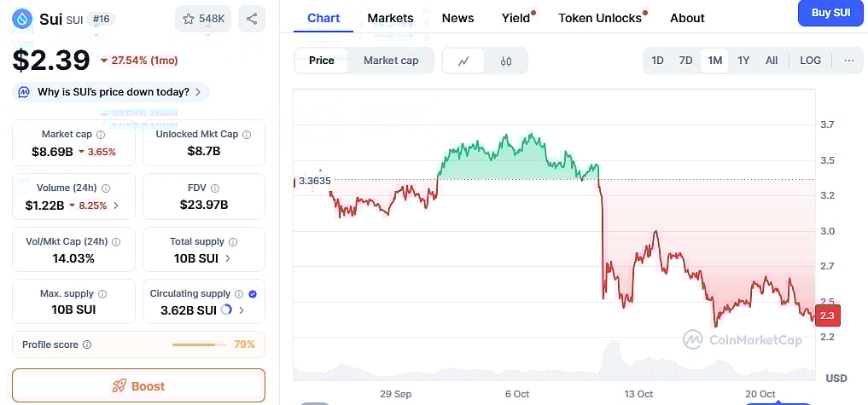
Task: Click the Circulating supply verified badge
Action: coord(253,294)
